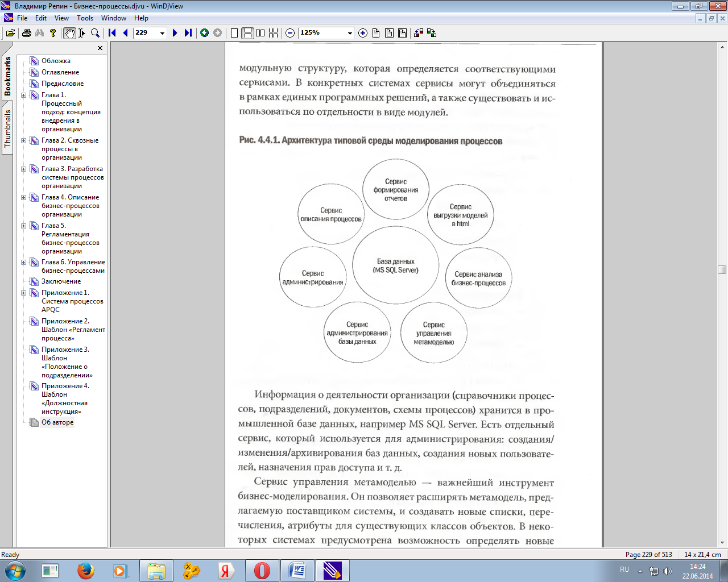The image size is (728, 582).
Task: Click the Open file toolbar icon
Action: coord(10,33)
